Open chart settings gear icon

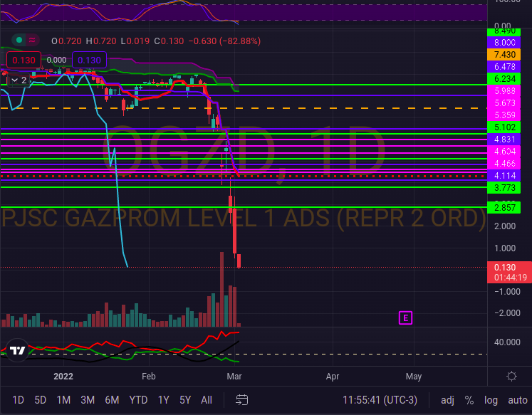511,377
